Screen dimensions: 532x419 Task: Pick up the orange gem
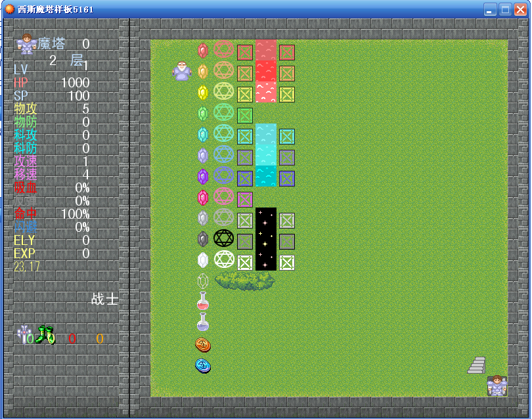tap(203, 72)
